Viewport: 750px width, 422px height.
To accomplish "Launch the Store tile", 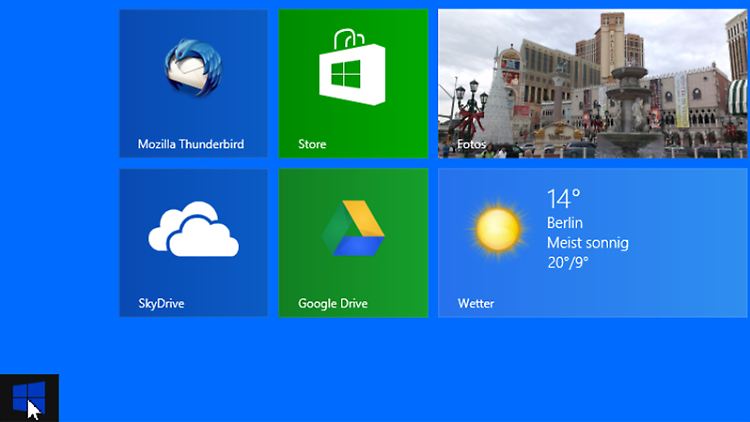I will point(353,83).
